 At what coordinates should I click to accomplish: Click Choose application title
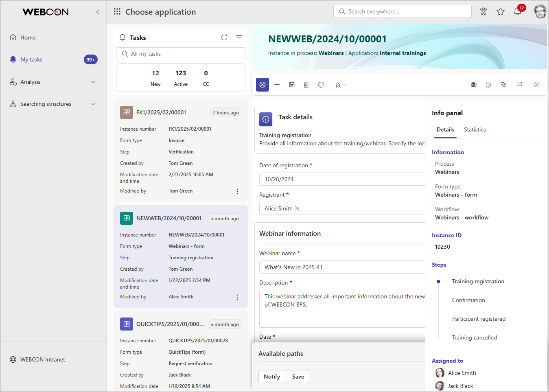point(160,12)
